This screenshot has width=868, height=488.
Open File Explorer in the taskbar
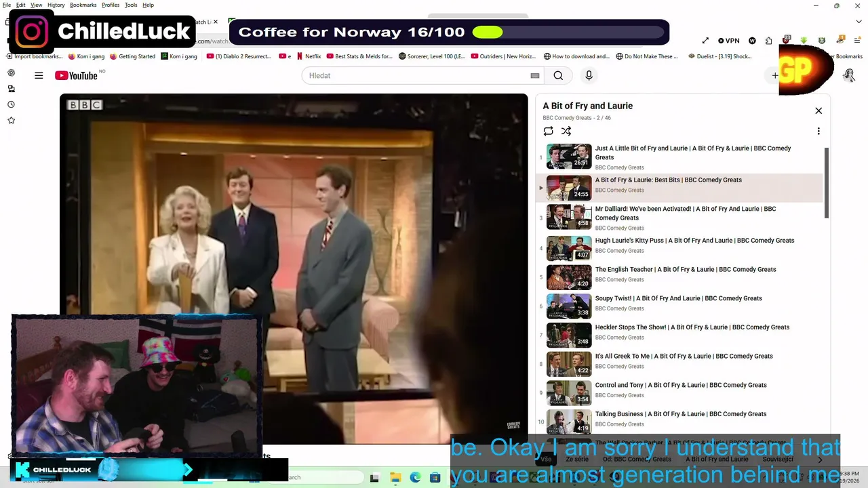[x=395, y=478]
